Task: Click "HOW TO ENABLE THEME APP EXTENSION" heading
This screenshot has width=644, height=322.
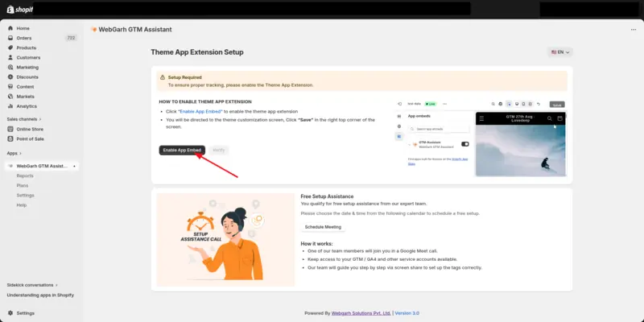Action: coord(205,102)
